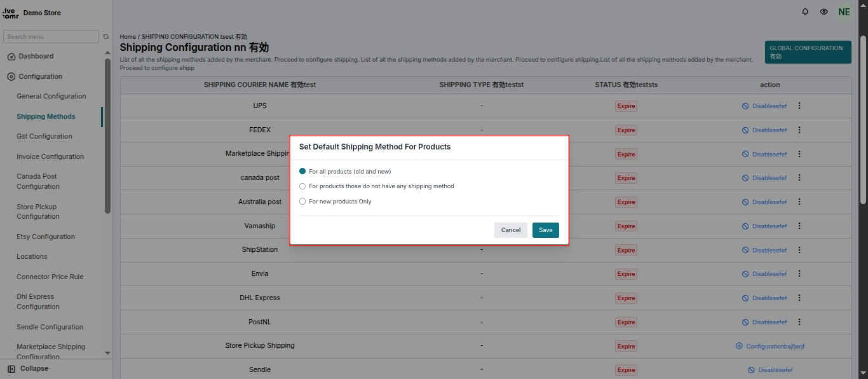Click Disablesefef link for UPS
Image resolution: width=868 pixels, height=379 pixels.
tap(764, 106)
